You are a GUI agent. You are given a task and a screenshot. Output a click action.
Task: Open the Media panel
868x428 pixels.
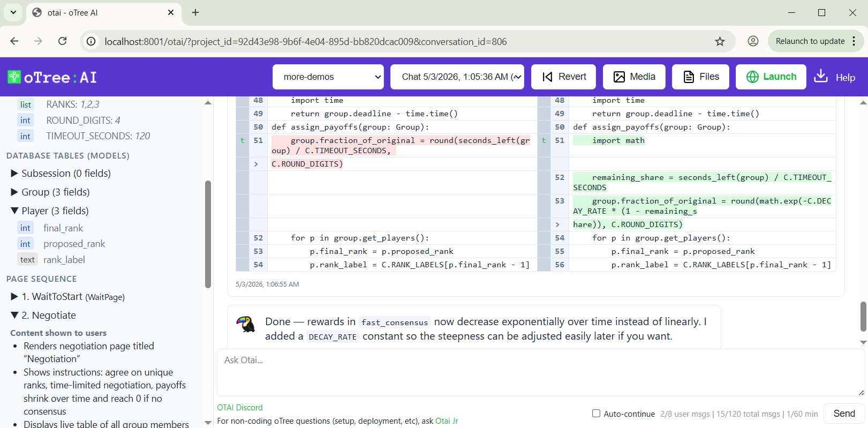(x=634, y=77)
